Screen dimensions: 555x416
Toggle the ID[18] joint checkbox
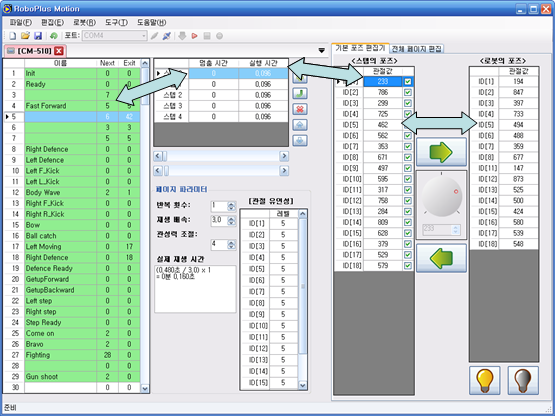[408, 266]
